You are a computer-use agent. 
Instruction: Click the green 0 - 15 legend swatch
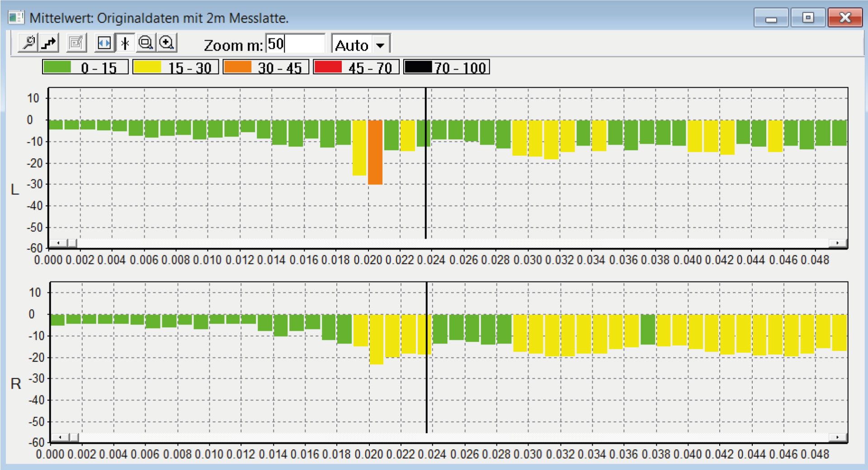click(x=57, y=67)
